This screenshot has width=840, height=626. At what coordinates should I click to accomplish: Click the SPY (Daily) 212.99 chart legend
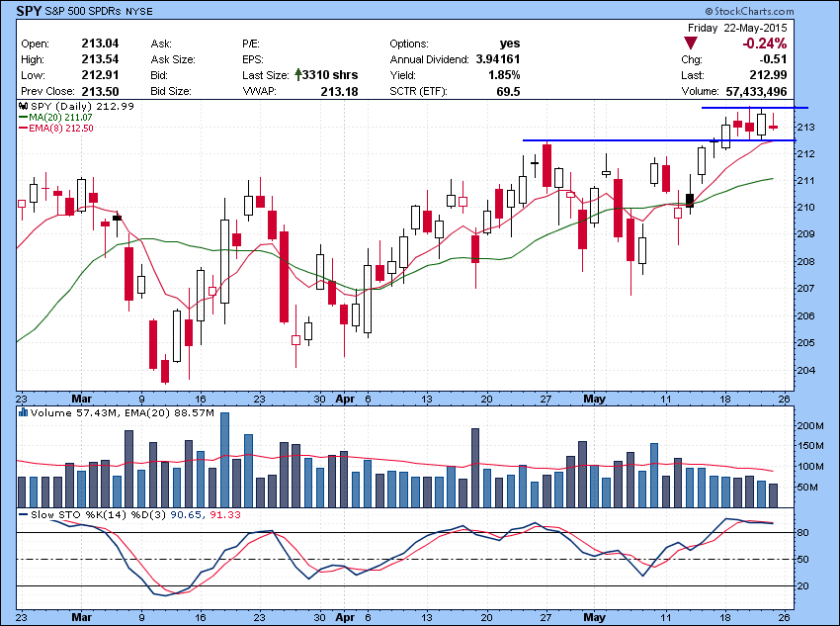(82, 106)
